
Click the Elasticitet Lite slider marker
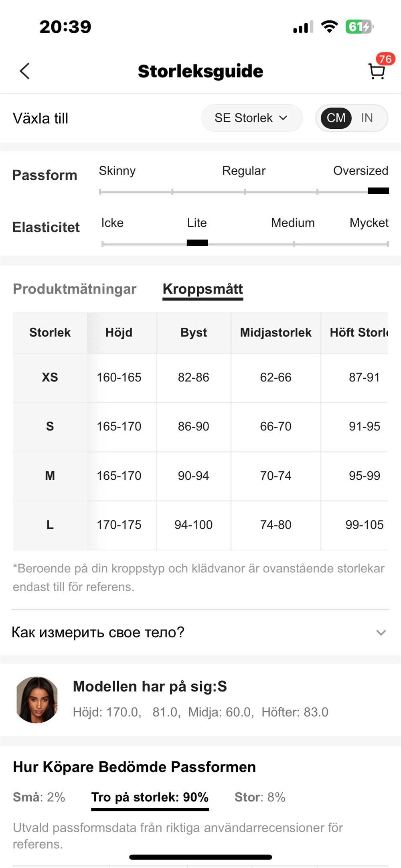(197, 243)
